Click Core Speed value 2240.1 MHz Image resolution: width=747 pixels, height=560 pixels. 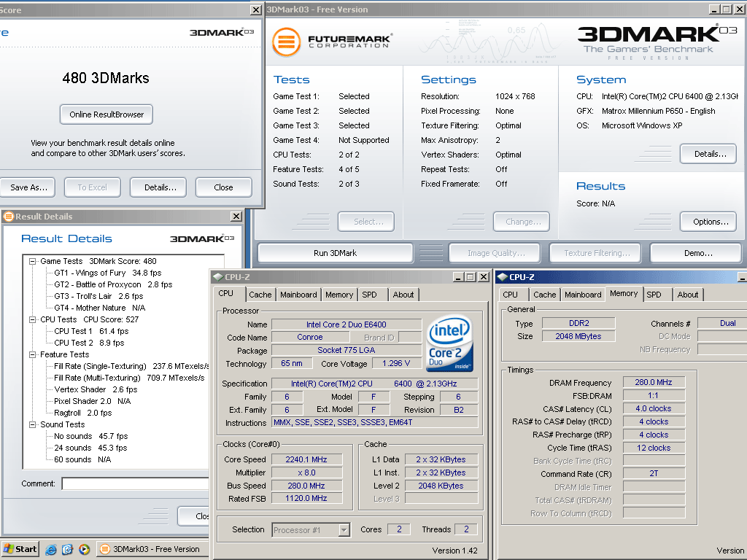click(x=306, y=459)
